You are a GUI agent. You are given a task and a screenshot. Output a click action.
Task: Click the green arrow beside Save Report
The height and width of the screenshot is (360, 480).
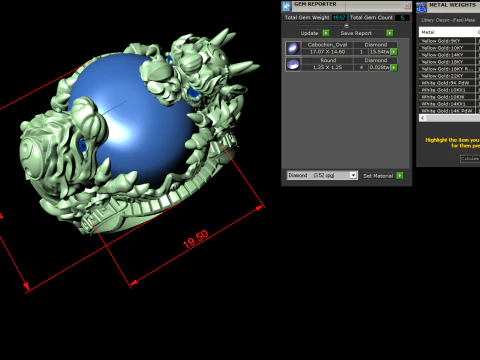pyautogui.click(x=389, y=33)
